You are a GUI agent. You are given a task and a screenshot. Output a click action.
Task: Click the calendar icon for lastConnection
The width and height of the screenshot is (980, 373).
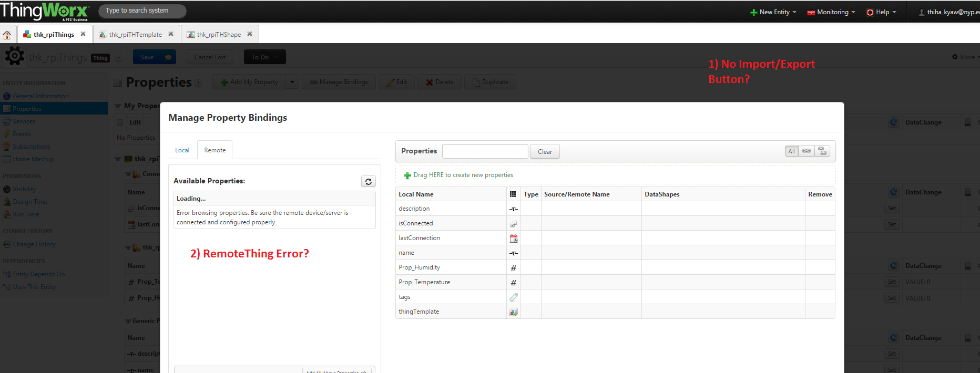(x=514, y=239)
